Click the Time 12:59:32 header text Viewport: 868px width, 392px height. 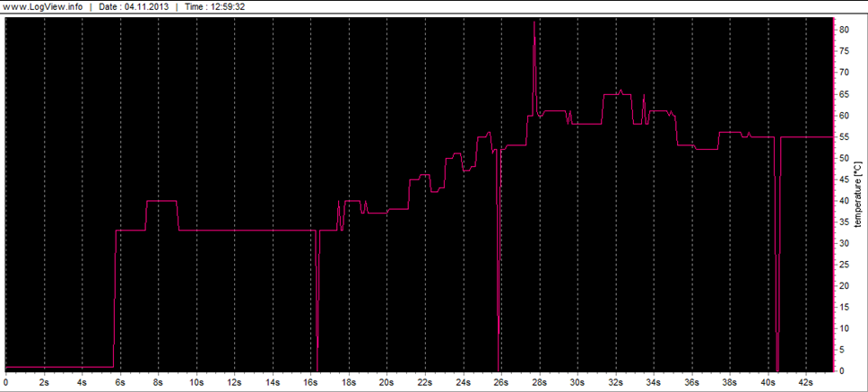214,7
